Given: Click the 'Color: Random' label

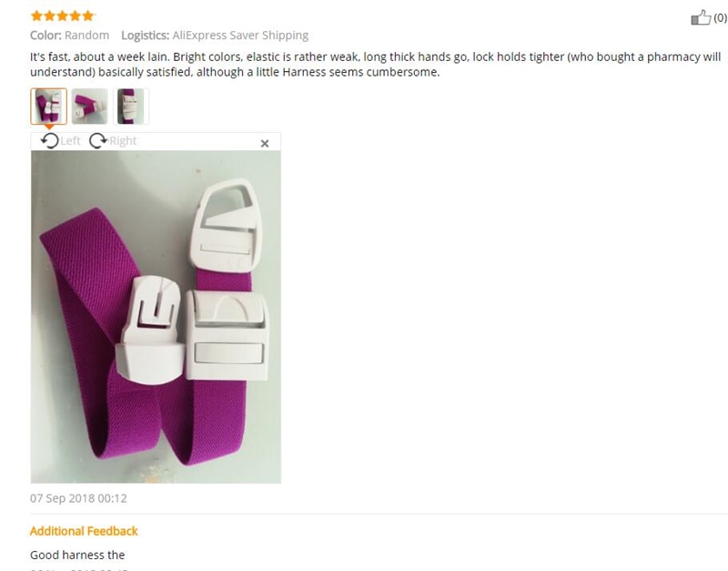Looking at the screenshot, I should 70,36.
